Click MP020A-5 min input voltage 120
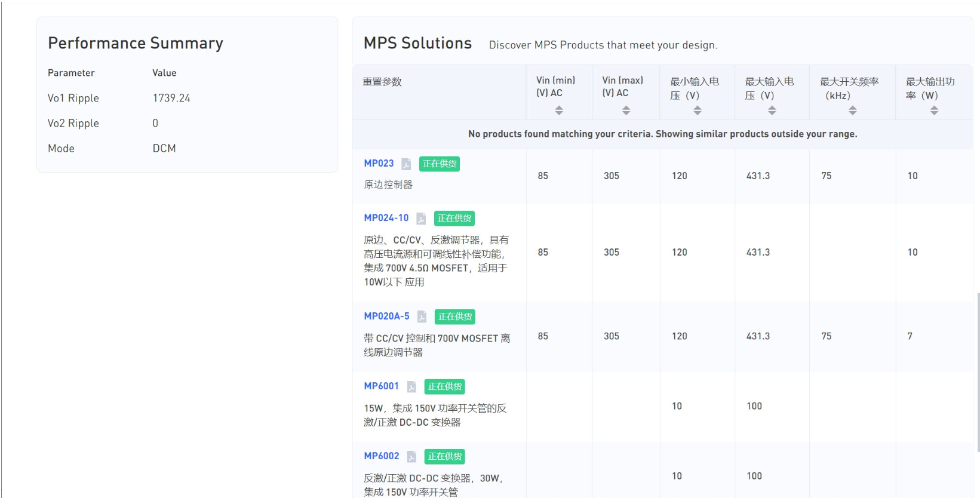 680,336
